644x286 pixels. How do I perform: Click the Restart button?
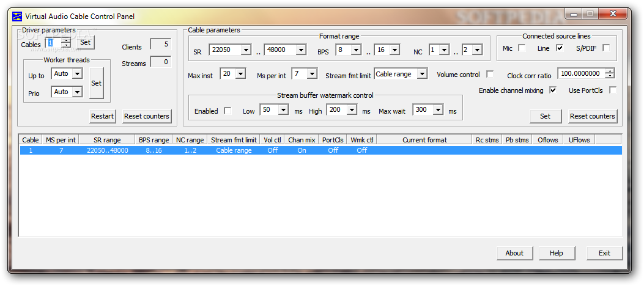tap(102, 116)
